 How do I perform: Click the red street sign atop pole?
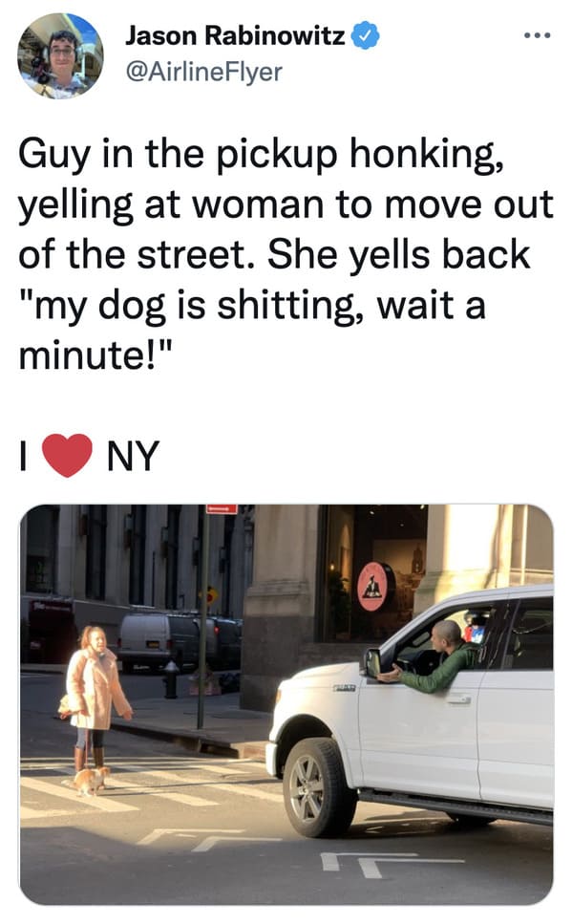pyautogui.click(x=222, y=508)
